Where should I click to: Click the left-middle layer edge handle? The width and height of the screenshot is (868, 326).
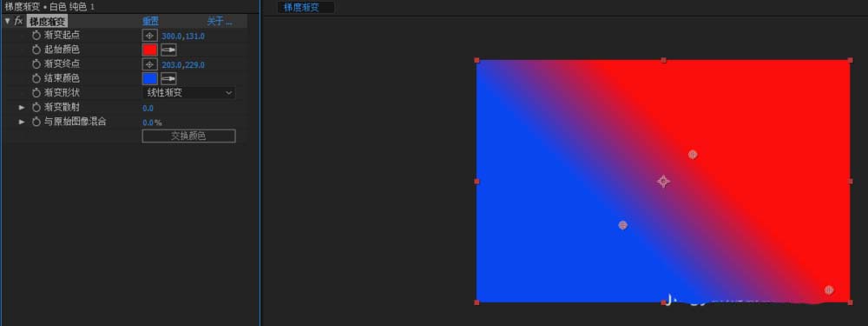click(477, 182)
